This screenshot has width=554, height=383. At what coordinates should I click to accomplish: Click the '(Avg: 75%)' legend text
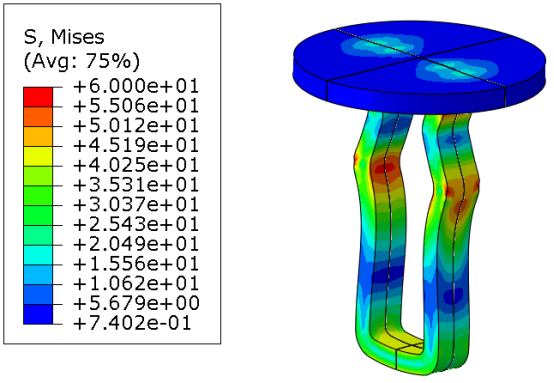(82, 61)
